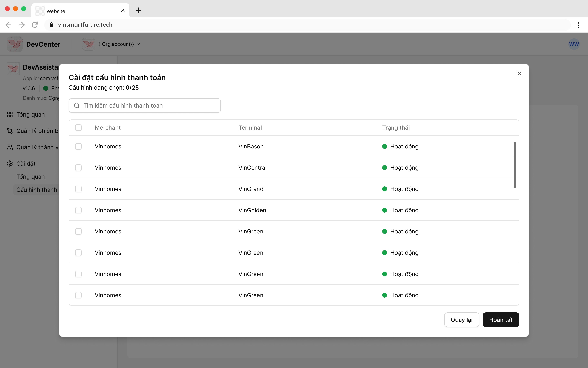Click Vinhomes in the VinGrand row

coord(108,189)
